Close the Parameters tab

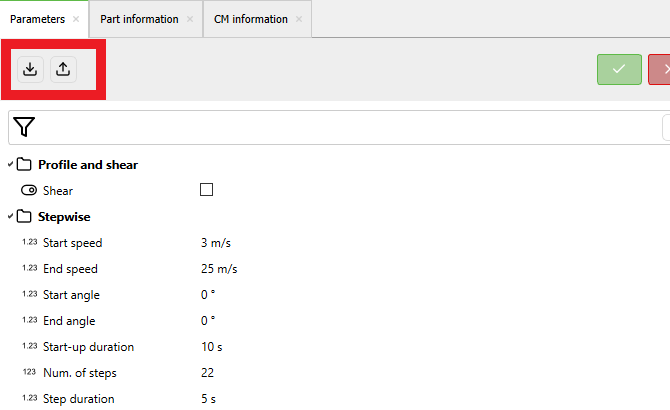76,19
